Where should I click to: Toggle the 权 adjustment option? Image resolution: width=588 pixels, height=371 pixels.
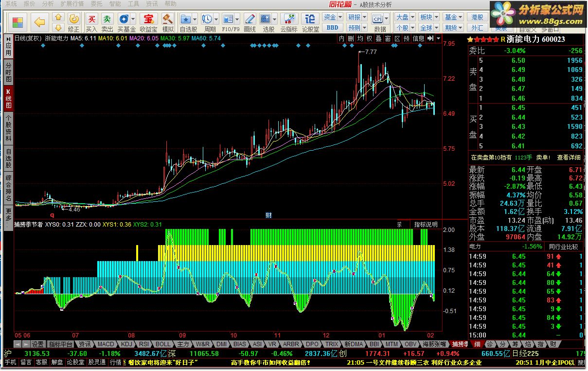click(369, 38)
